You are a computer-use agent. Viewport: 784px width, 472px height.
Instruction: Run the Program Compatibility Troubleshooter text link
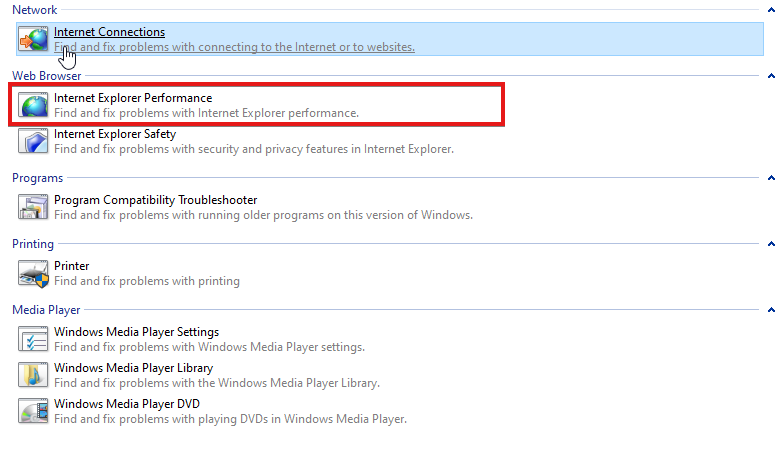click(x=156, y=200)
